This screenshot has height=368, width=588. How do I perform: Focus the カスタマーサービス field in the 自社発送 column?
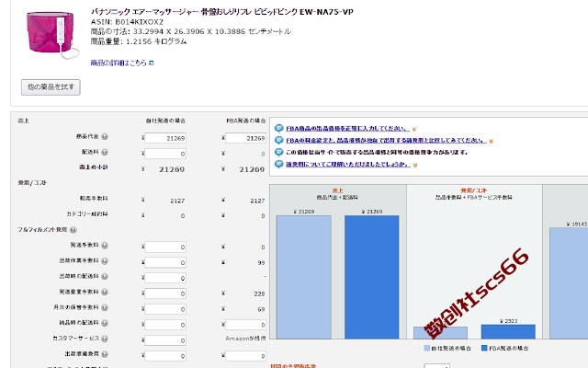(x=165, y=340)
